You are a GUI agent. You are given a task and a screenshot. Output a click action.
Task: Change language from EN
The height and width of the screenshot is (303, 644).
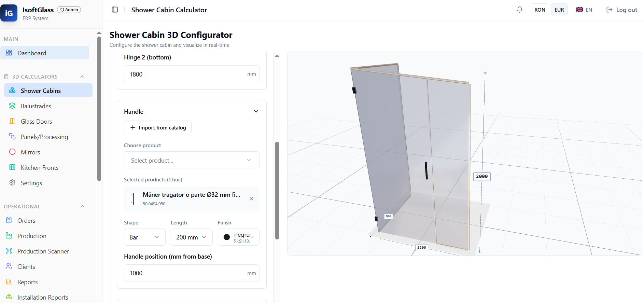584,10
